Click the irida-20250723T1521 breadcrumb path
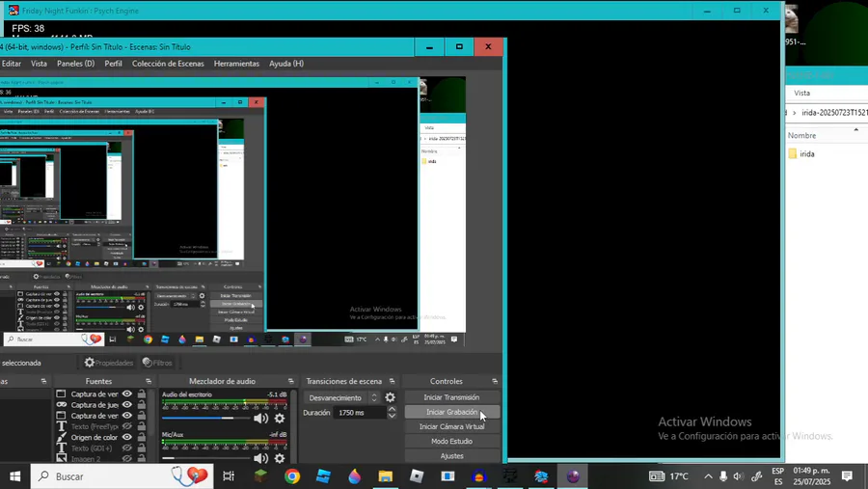Image resolution: width=868 pixels, height=489 pixels. (x=834, y=113)
